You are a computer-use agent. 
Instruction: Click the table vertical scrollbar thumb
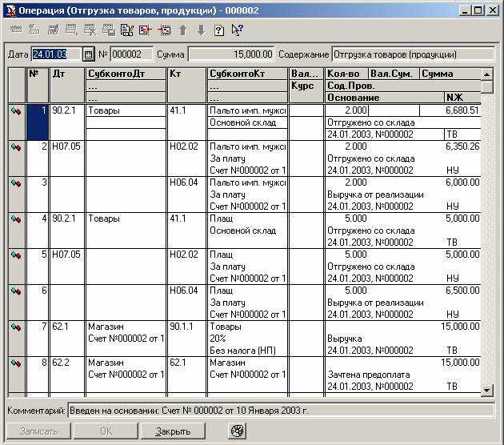coord(486,86)
